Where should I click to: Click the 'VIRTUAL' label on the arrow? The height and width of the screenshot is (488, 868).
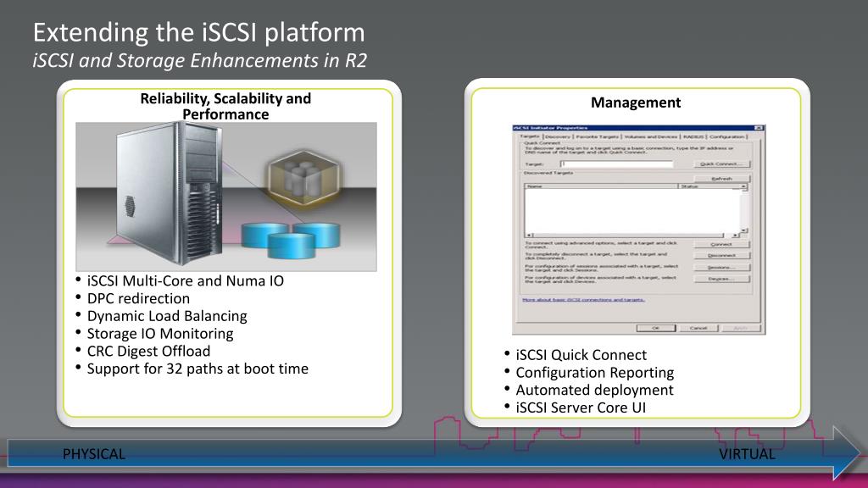747,454
